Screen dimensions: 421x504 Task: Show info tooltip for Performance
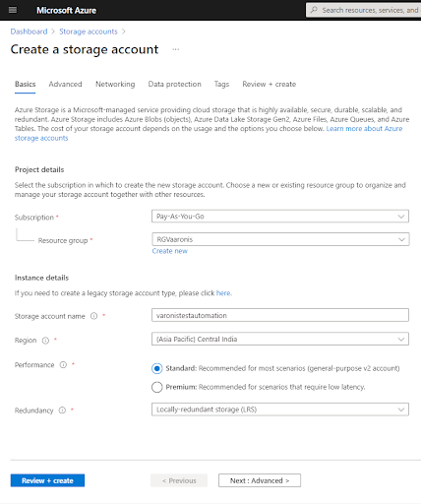tap(63, 365)
